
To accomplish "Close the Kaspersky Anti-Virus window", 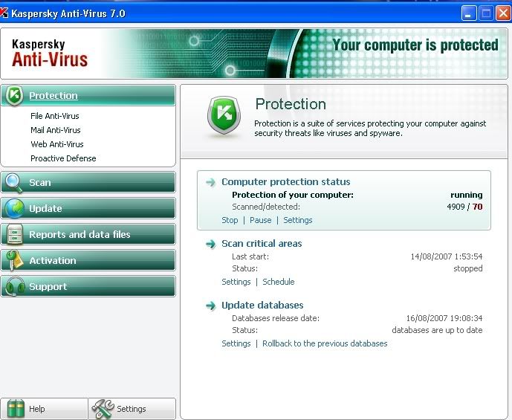I will 503,13.
